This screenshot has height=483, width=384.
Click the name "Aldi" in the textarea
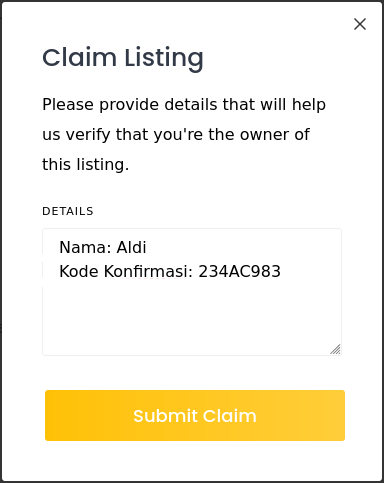pyautogui.click(x=131, y=247)
